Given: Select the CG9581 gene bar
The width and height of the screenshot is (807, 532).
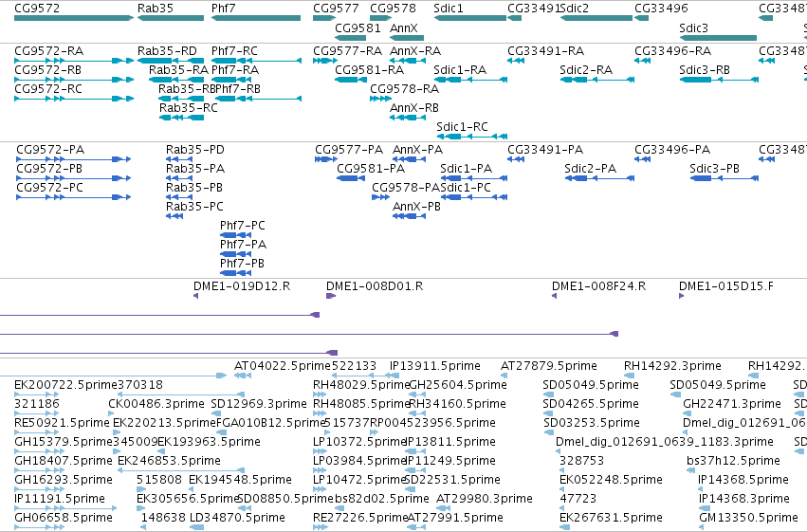Looking at the screenshot, I should [351, 38].
